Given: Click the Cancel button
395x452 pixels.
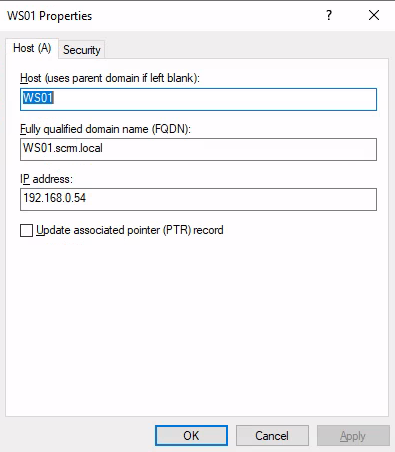Looking at the screenshot, I should pyautogui.click(x=272, y=436).
